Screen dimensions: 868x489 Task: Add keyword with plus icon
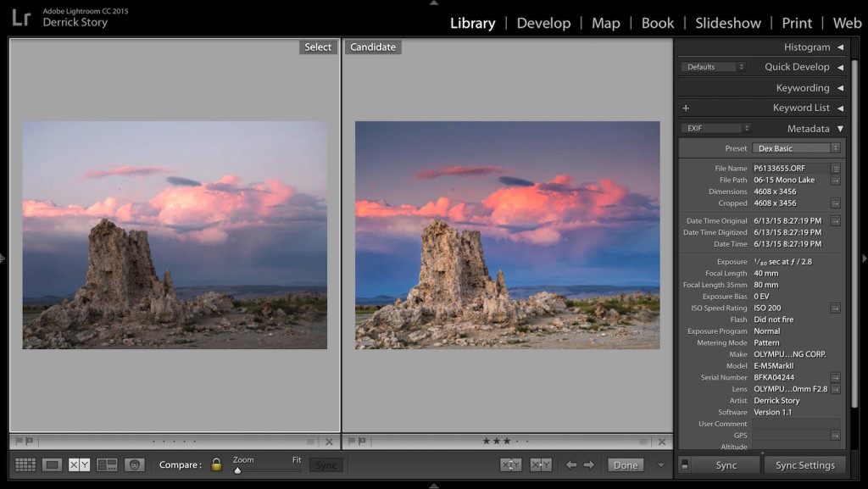coord(686,108)
